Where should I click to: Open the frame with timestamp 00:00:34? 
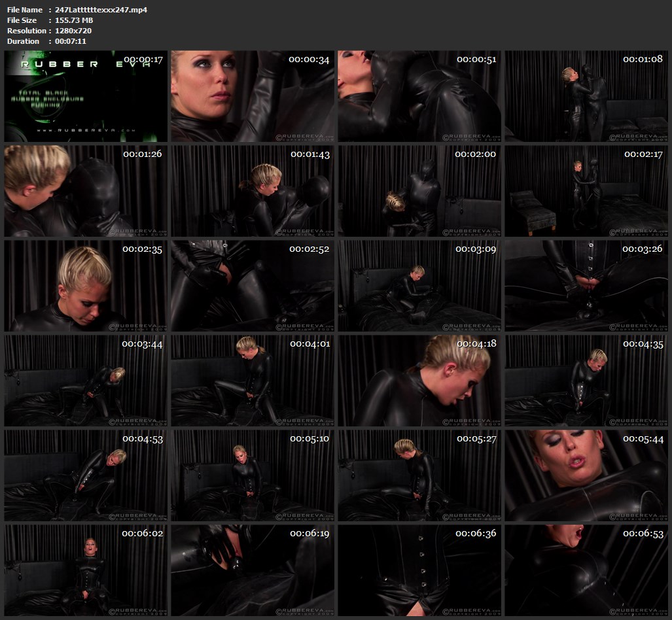tap(253, 96)
